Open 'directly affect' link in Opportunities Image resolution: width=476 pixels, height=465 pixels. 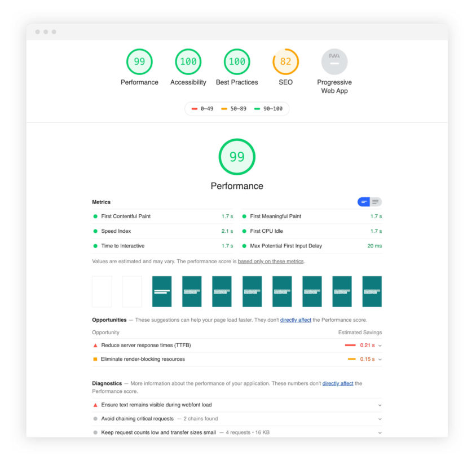(296, 320)
